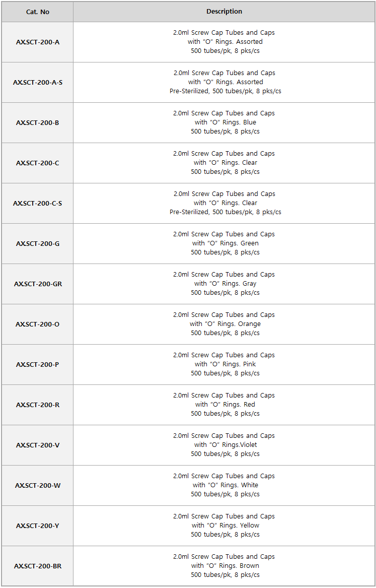Select catalog number AXSCT-200-A
376x588 pixels.
[x=37, y=42]
